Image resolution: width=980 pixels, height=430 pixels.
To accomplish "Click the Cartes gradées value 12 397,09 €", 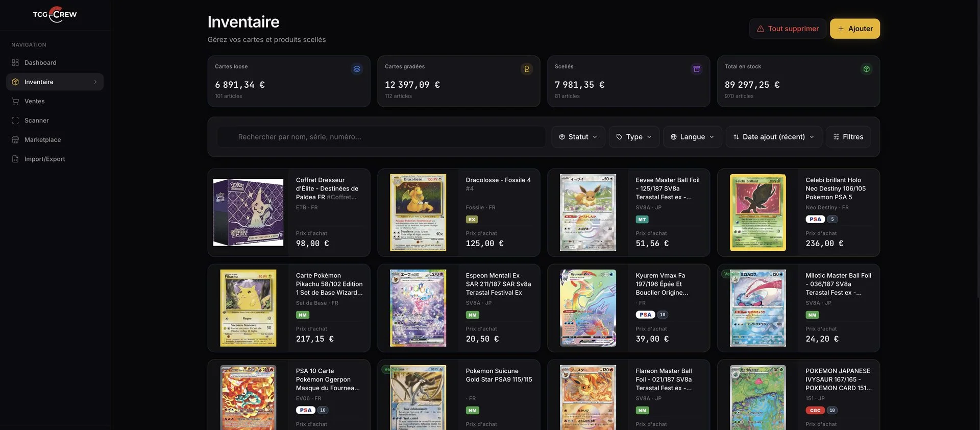I will 412,85.
